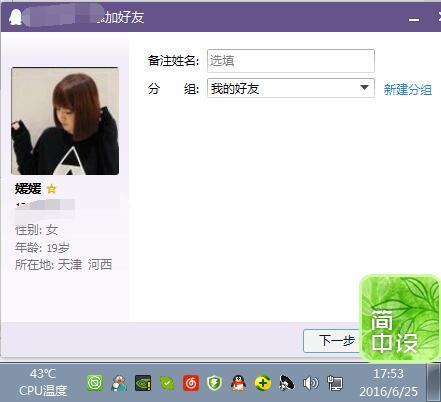This screenshot has height=402, width=441.
Task: Focus the 备注姓名 input field
Action: click(x=291, y=61)
